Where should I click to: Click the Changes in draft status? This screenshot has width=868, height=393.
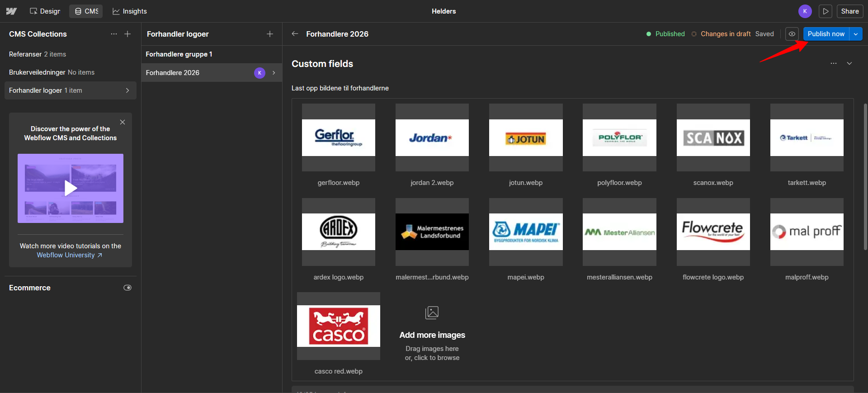click(x=721, y=34)
